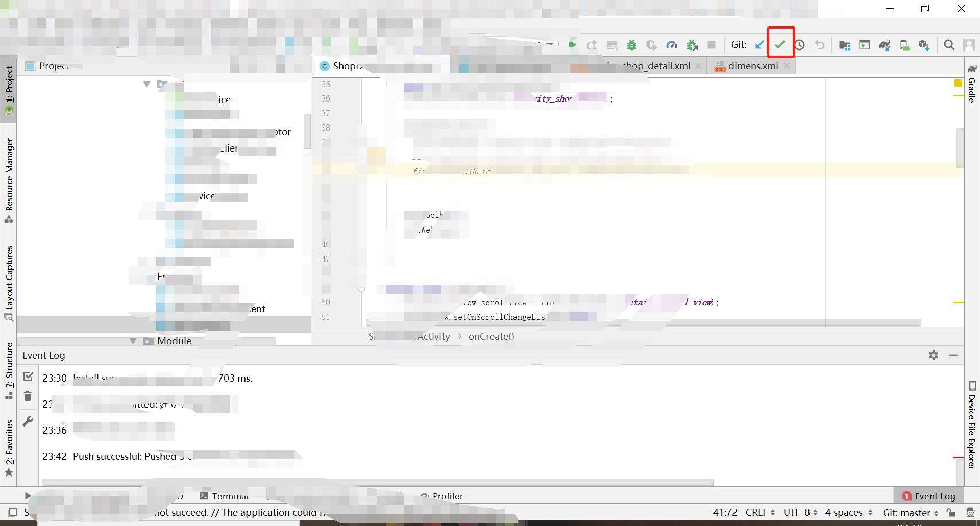Close the dimens.xml tab
Image resolution: width=980 pixels, height=526 pixels.
point(787,66)
